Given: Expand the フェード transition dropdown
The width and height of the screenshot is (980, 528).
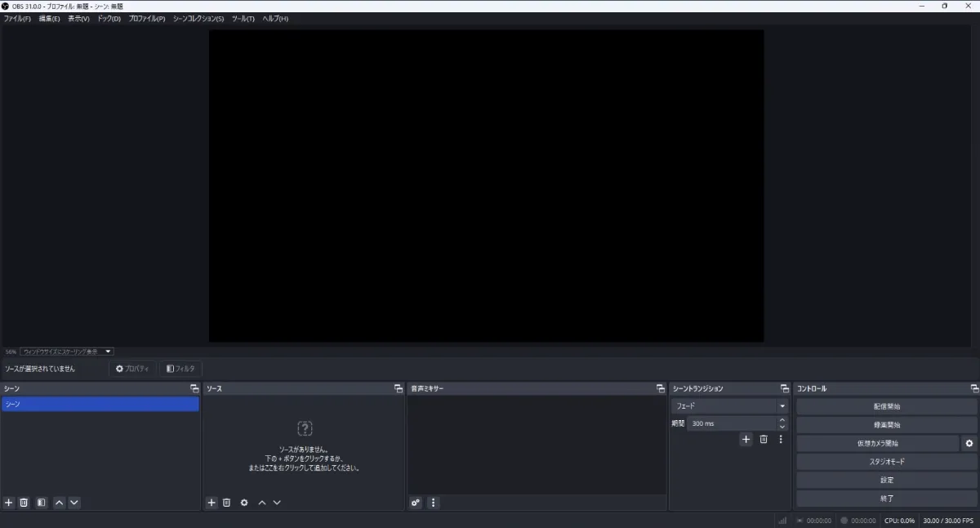Looking at the screenshot, I should coord(782,406).
